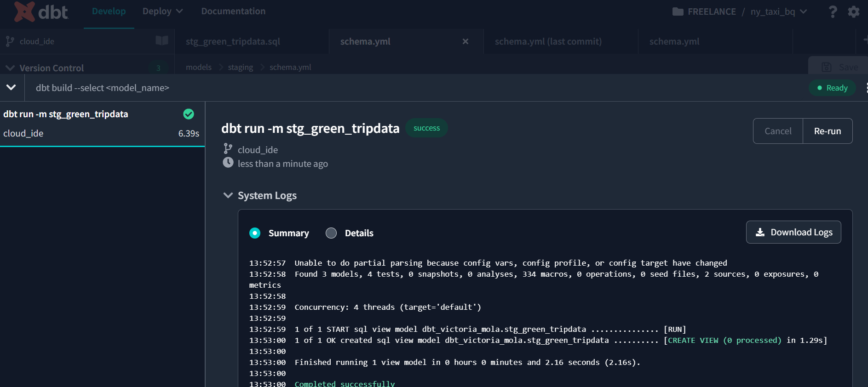Open the help question mark icon
The height and width of the screenshot is (387, 868).
(833, 11)
